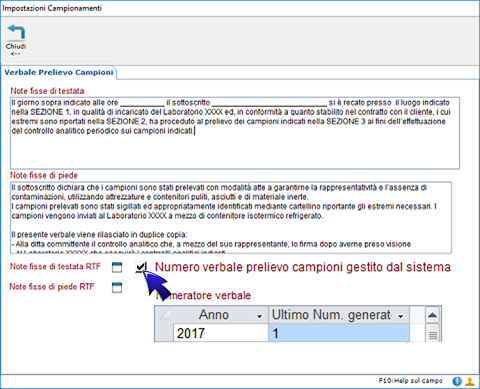Image resolution: width=480 pixels, height=389 pixels.
Task: Open Ultimo Num. generato column dropdown
Action: pos(401,316)
